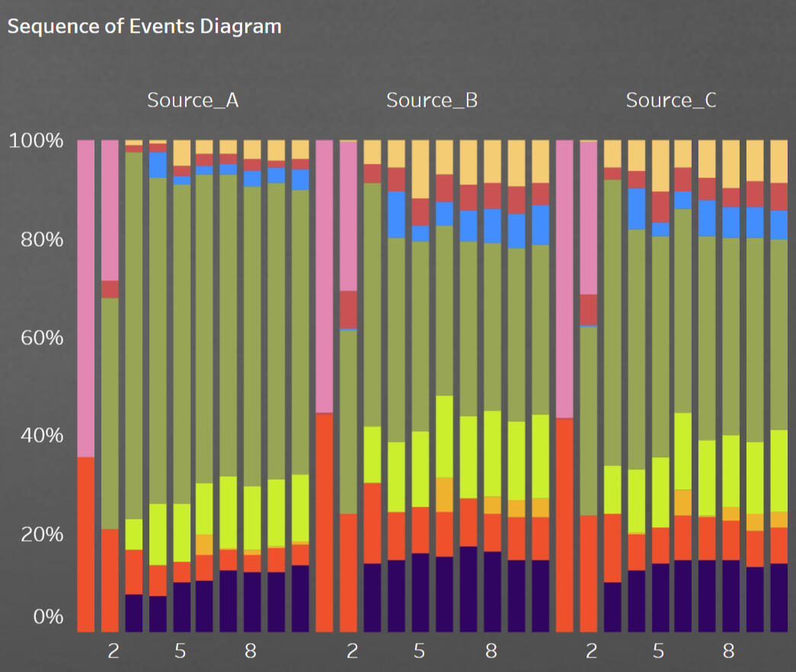Click x-axis label 5 under Source_A

pos(181,651)
